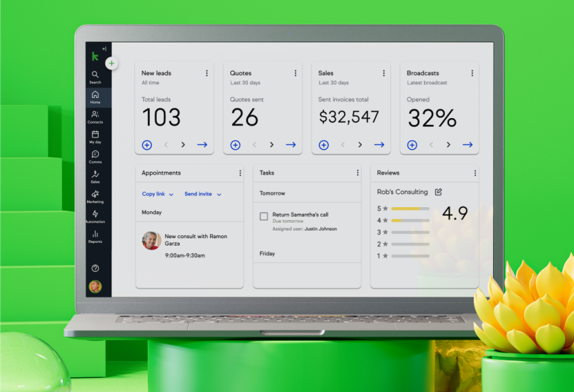This screenshot has width=574, height=392.
Task: Open the Help question mark icon
Action: pyautogui.click(x=95, y=269)
